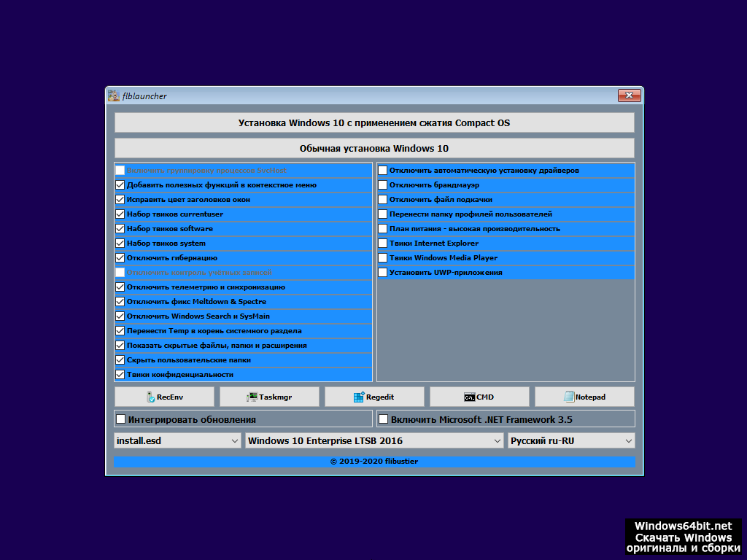This screenshot has height=560, width=747.
Task: Uncheck Твики конфиденциальности option
Action: (x=120, y=375)
